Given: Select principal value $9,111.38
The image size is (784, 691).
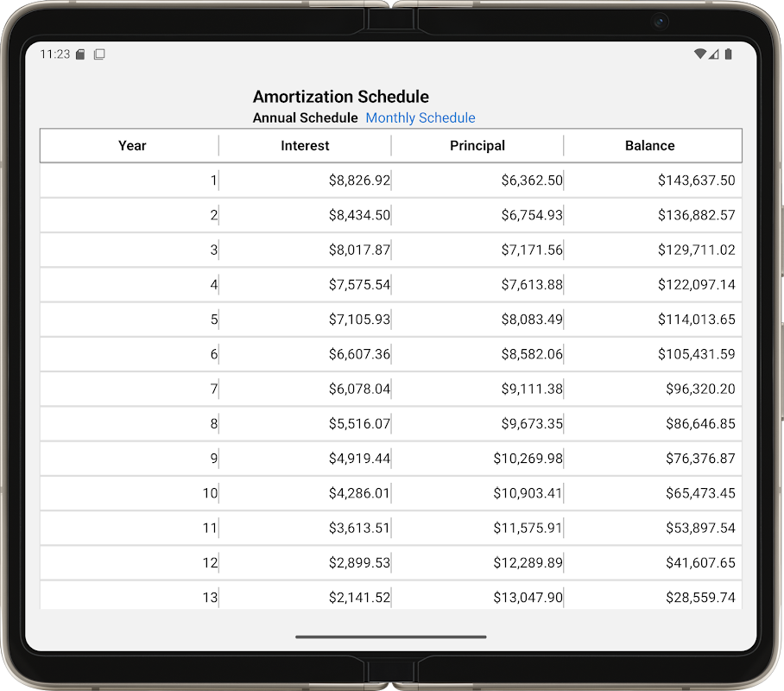Looking at the screenshot, I should click(x=532, y=389).
